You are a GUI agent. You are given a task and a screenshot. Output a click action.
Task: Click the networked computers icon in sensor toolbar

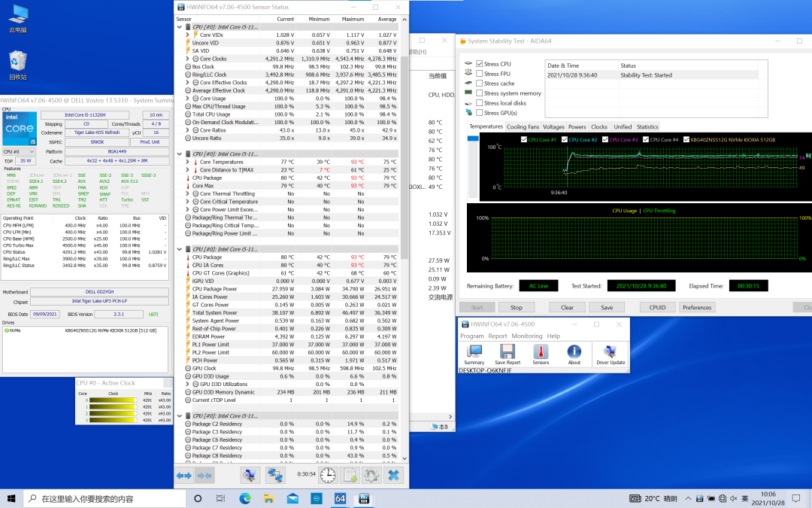(x=275, y=476)
